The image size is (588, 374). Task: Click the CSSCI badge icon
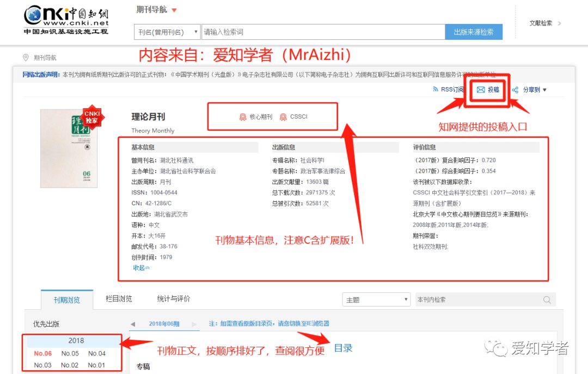tap(284, 117)
